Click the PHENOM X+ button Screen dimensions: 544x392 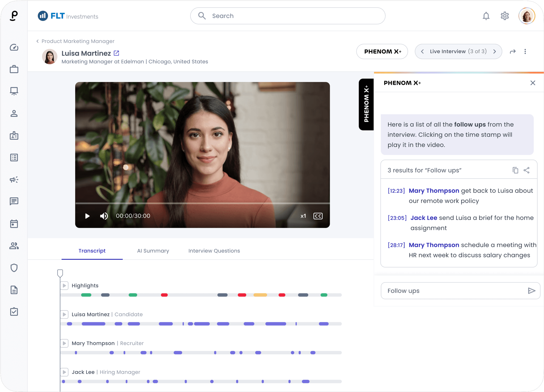pos(382,51)
